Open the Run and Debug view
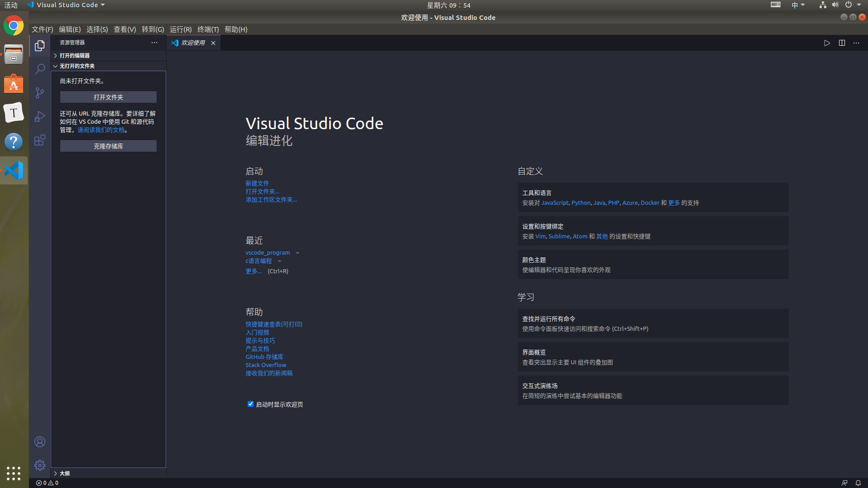 (x=40, y=116)
